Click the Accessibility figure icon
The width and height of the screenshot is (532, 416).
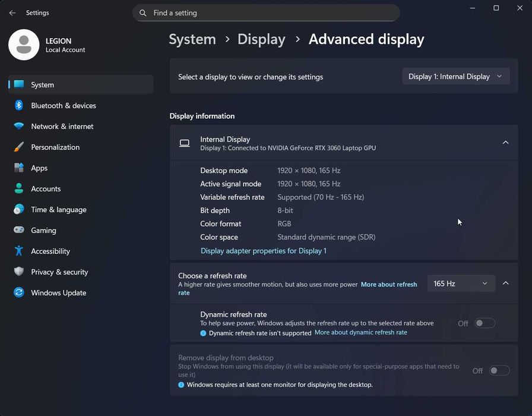(x=19, y=251)
